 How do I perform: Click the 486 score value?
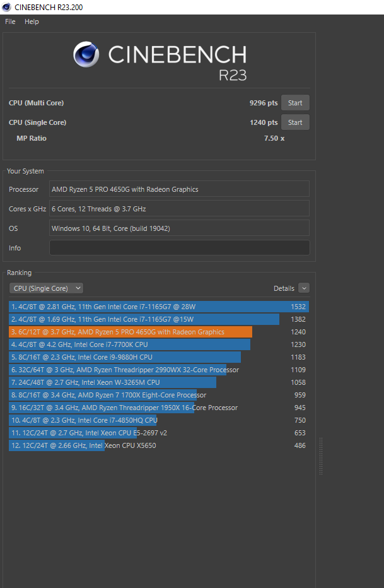300,445
